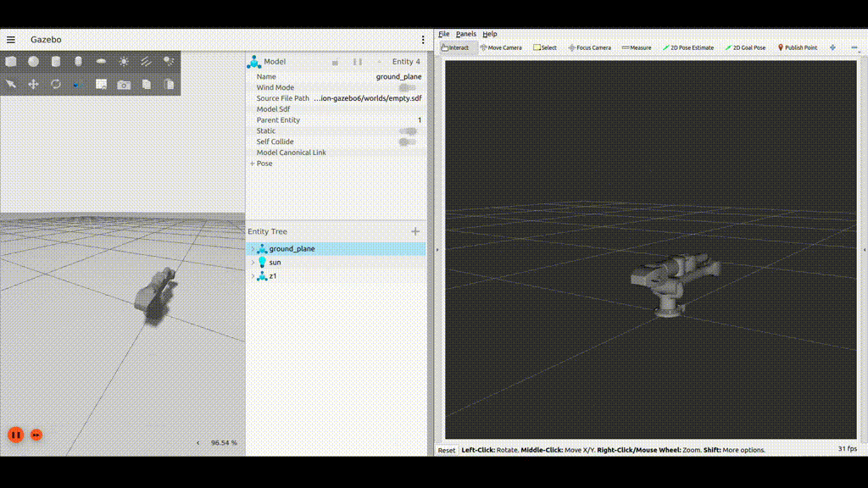
Task: Select ground_plane in the Entity Tree
Action: coord(336,249)
